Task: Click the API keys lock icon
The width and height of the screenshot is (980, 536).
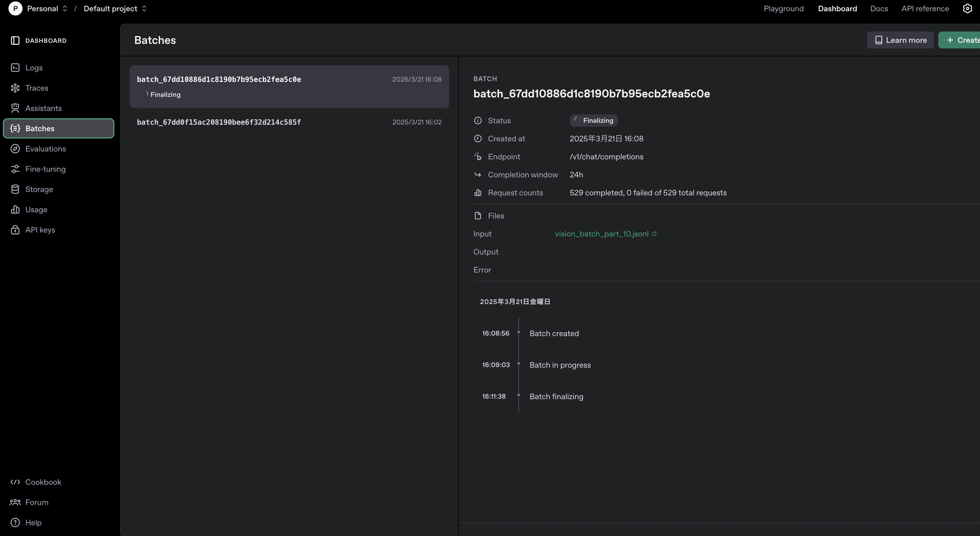Action: [x=15, y=230]
